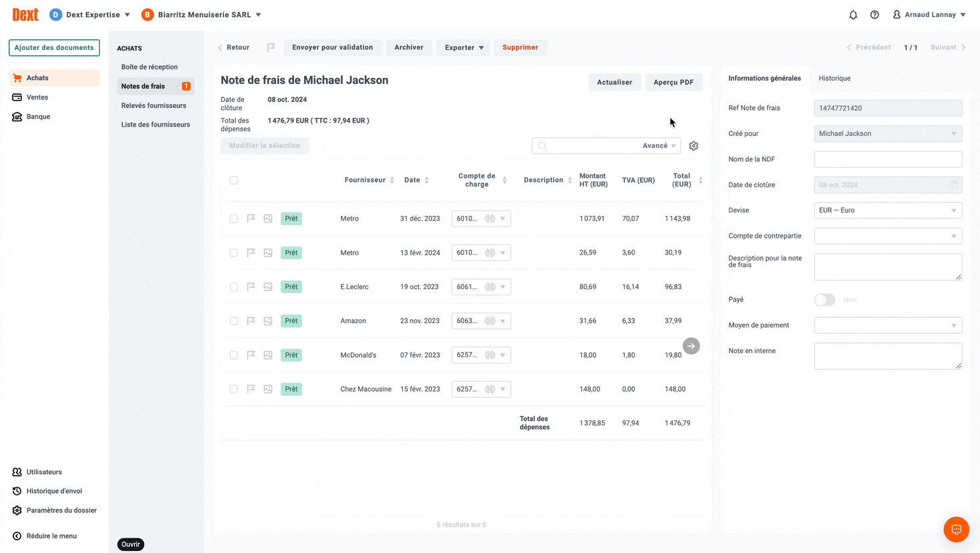This screenshot has width=980, height=553.
Task: Open the Biarritz Menuiserie SARL client dropdown
Action: click(x=201, y=15)
